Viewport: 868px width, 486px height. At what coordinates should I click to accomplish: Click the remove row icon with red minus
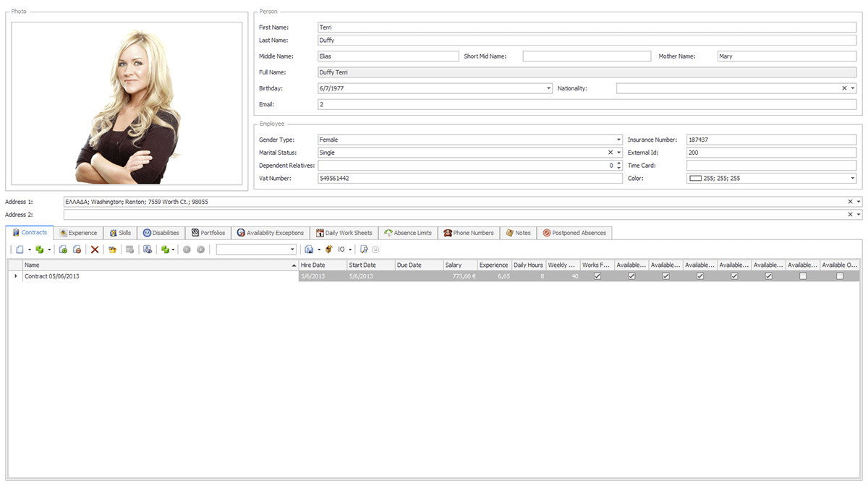(x=77, y=249)
